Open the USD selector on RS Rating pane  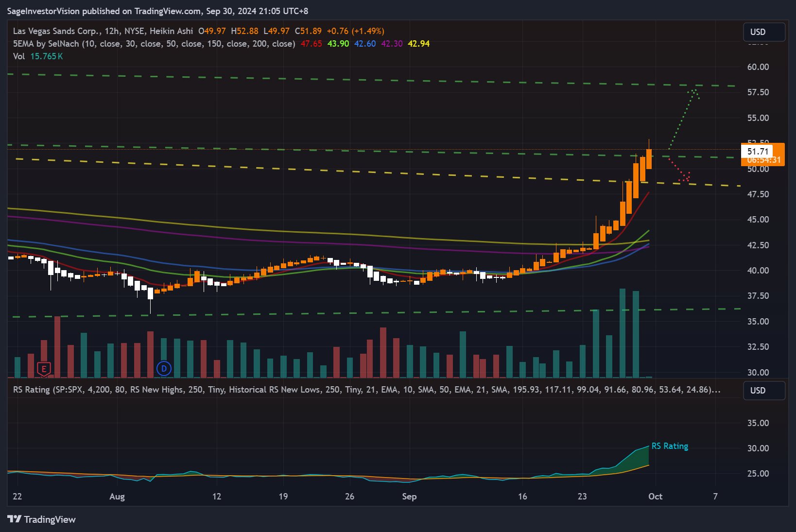click(764, 391)
